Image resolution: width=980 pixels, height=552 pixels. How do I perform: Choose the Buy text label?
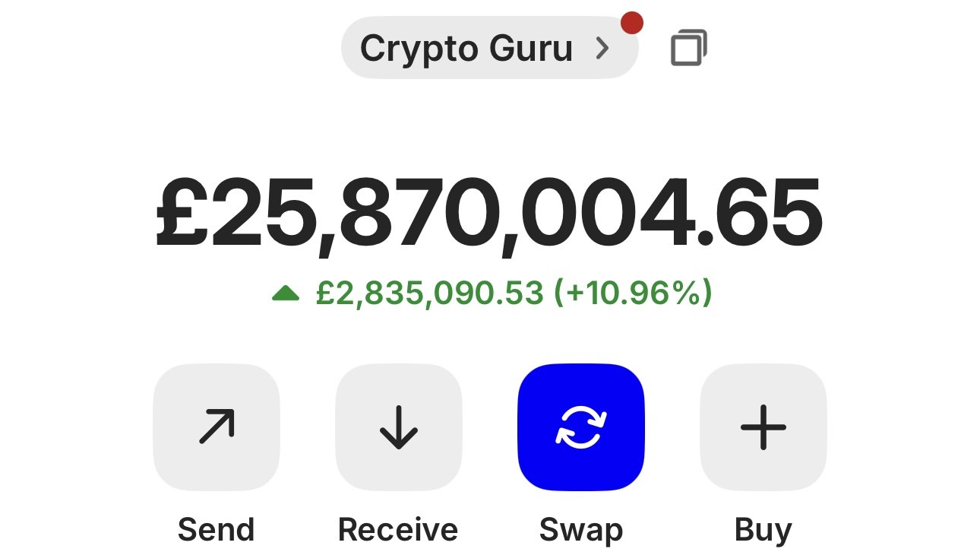[x=763, y=530]
